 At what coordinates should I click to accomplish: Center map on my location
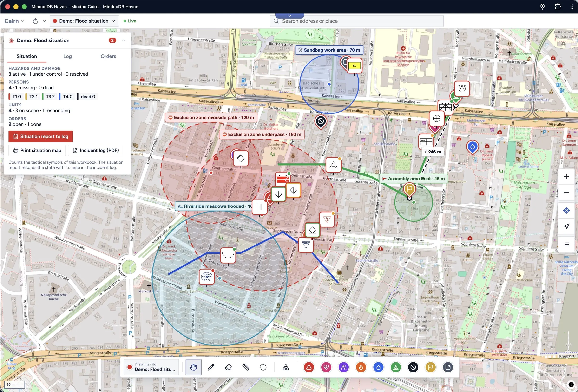[x=566, y=210]
